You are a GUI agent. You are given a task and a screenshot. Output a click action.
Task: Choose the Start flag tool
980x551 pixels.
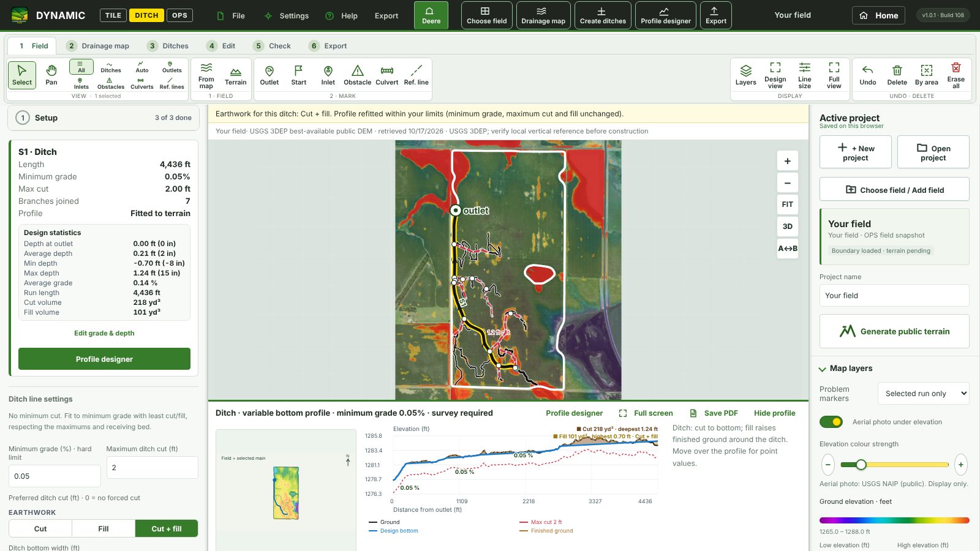click(x=299, y=75)
